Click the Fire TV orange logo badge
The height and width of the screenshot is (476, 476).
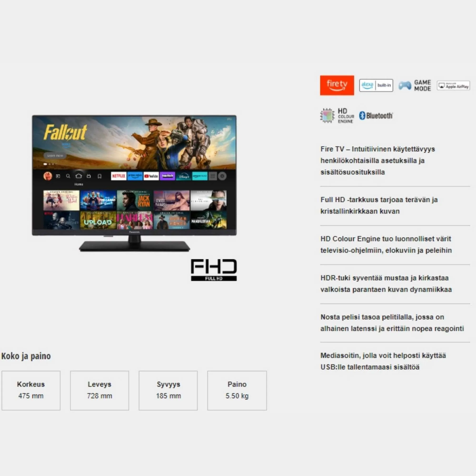tap(337, 85)
